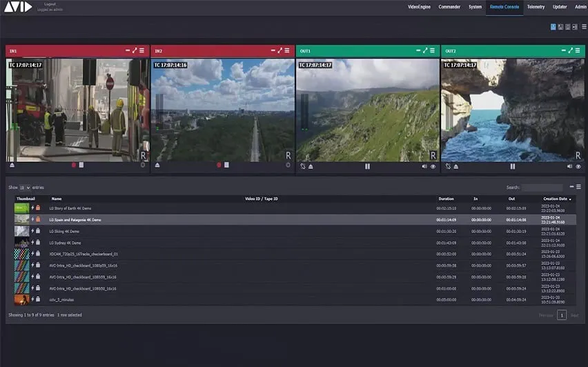The width and height of the screenshot is (588, 367).
Task: Toggle the eye visibility icon on OUT1
Action: [x=433, y=166]
